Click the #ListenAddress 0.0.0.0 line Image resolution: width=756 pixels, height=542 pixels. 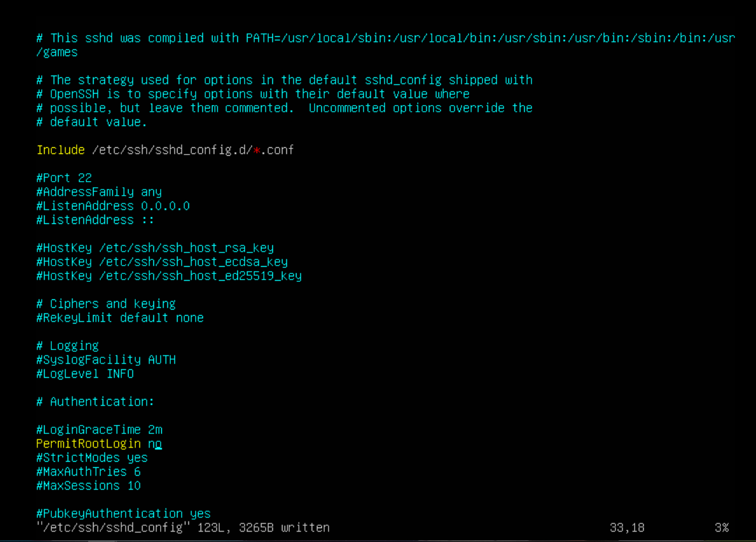pyautogui.click(x=113, y=206)
